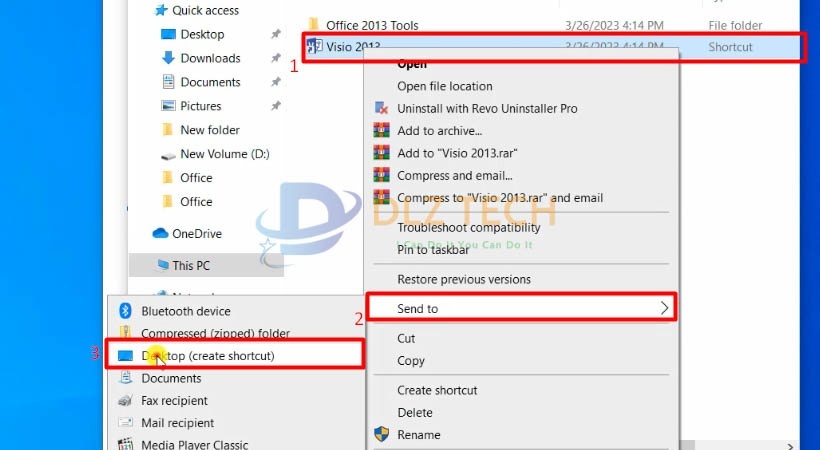Choose Restore previous versions
Screen dimensions: 820x450
coord(464,279)
